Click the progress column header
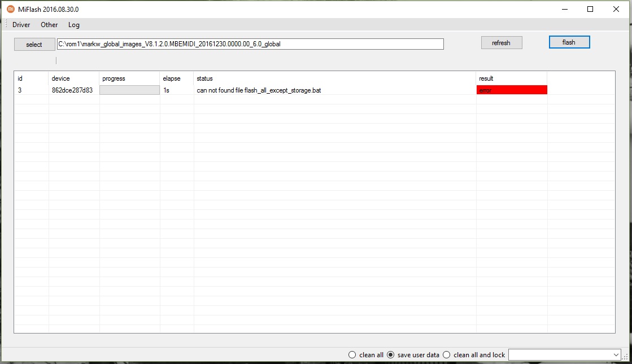632x364 pixels. click(x=129, y=78)
